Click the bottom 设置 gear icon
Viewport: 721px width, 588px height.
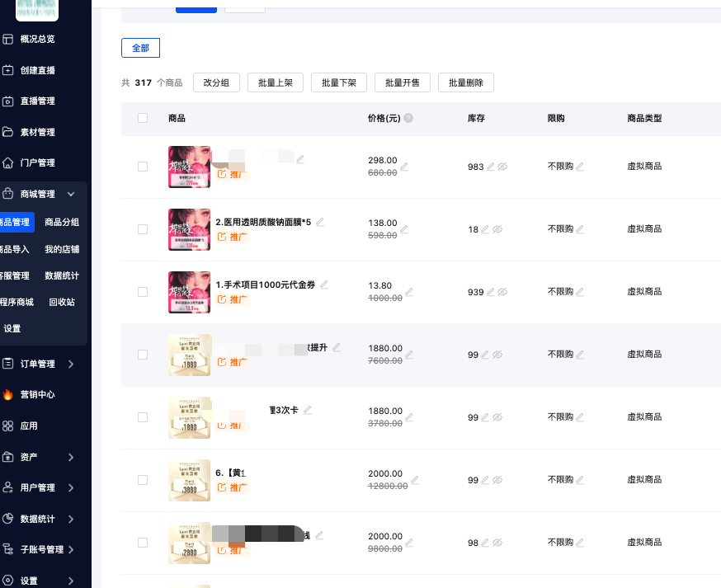click(x=7, y=581)
